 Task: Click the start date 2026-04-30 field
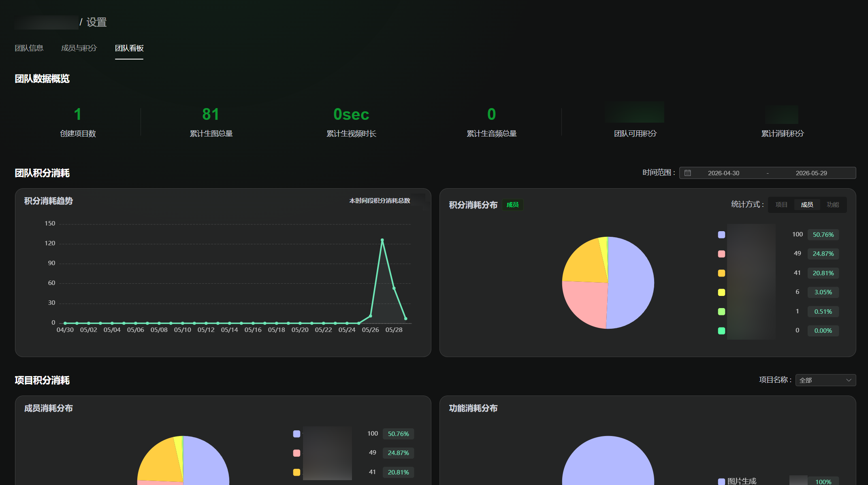click(723, 173)
